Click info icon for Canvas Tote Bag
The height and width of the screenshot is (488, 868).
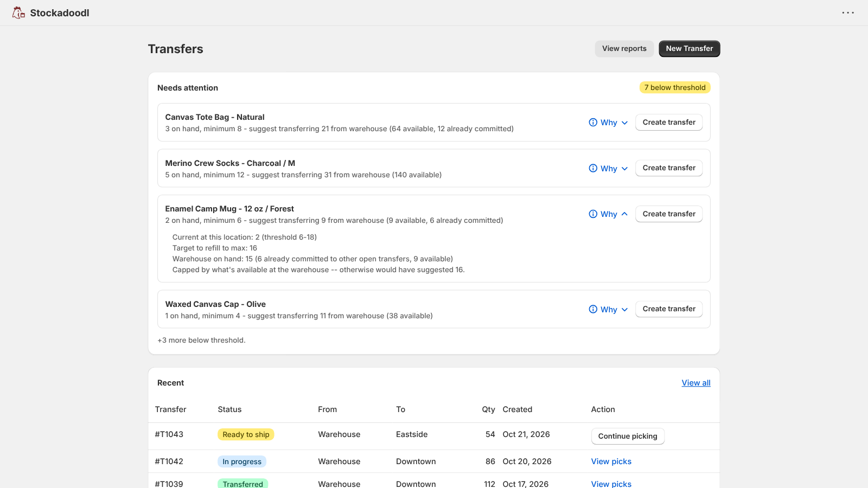593,123
